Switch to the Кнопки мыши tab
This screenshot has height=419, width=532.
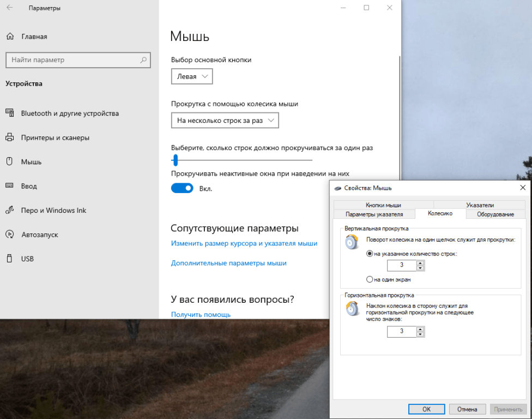(x=383, y=205)
